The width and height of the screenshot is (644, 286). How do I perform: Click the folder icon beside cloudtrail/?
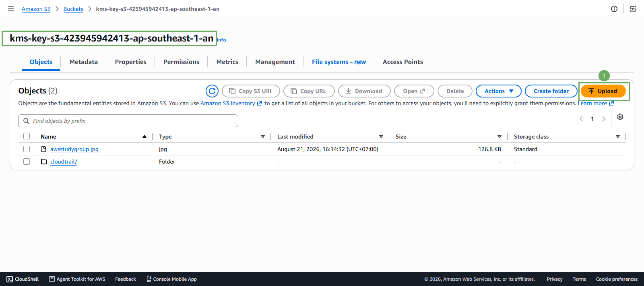[44, 162]
